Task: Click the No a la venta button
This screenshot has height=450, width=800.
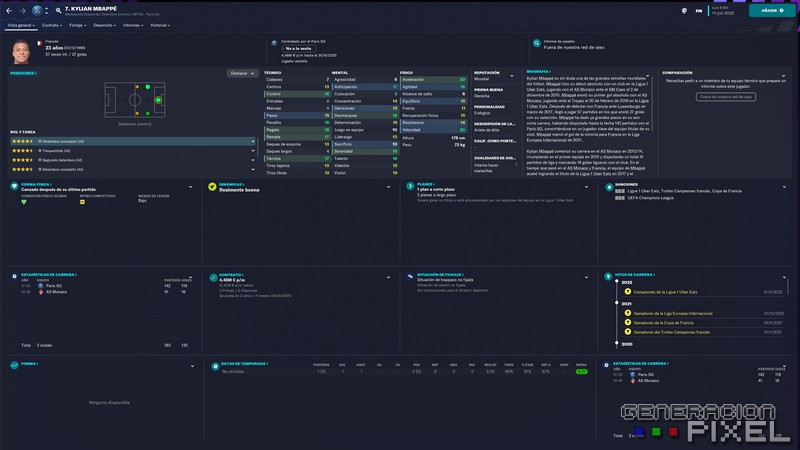Action: (299, 48)
